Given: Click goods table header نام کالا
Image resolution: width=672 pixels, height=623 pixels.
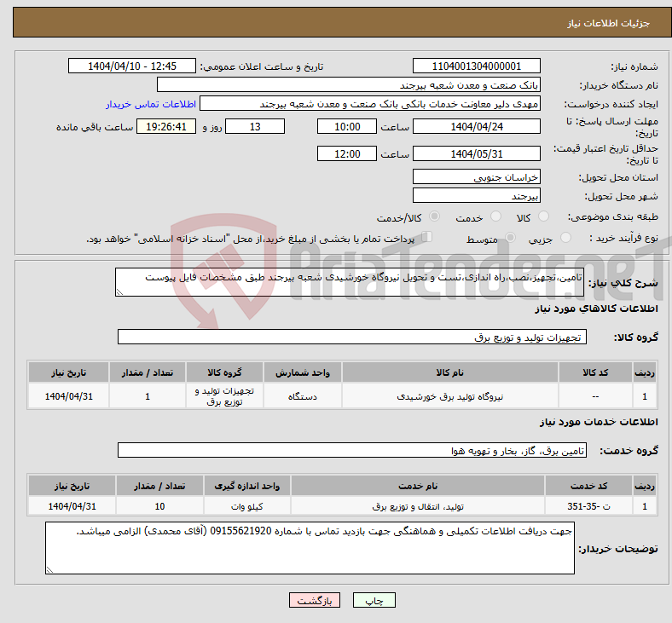Looking at the screenshot, I should (x=450, y=372).
